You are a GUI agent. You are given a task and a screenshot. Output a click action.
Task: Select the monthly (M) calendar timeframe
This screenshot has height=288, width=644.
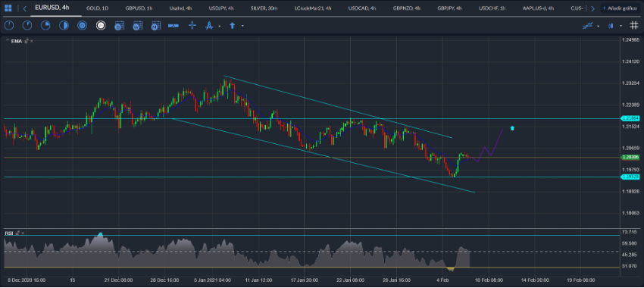155,26
